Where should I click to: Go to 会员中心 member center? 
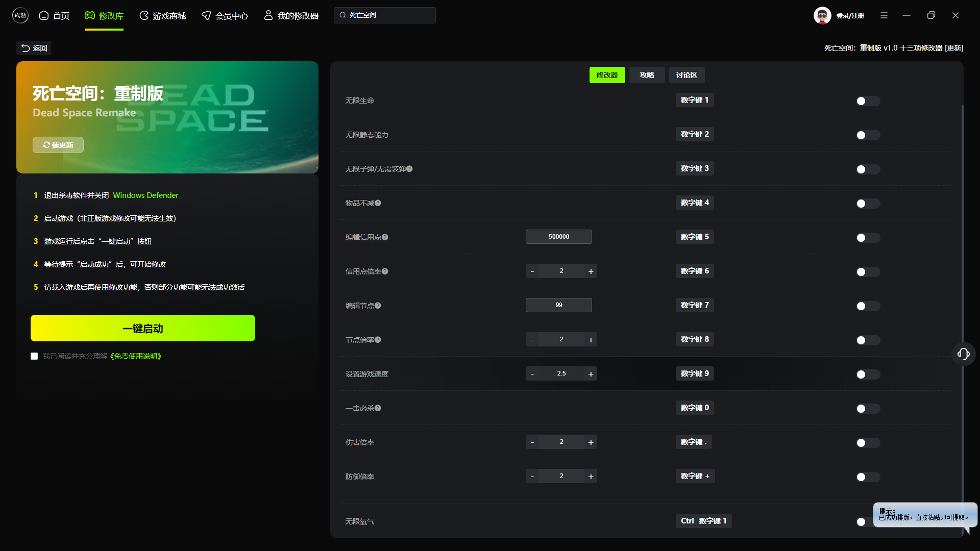(225, 16)
